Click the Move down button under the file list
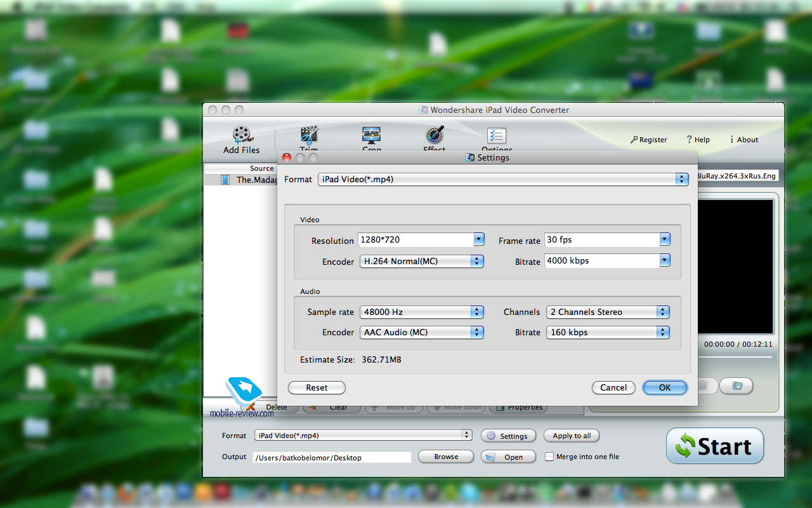Viewport: 812px width, 508px height. point(456,408)
